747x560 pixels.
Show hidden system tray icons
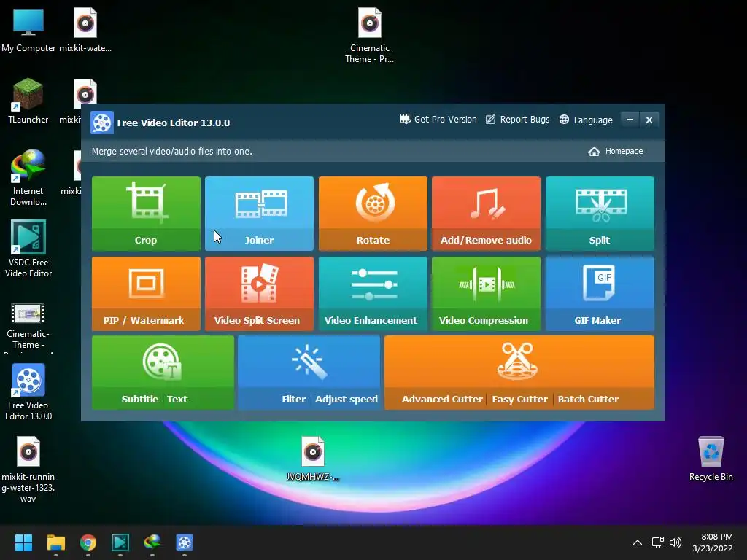(638, 542)
